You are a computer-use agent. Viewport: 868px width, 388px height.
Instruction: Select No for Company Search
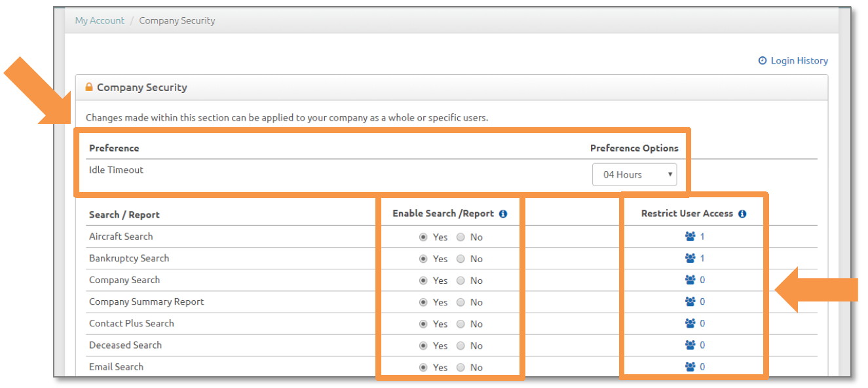pyautogui.click(x=461, y=281)
